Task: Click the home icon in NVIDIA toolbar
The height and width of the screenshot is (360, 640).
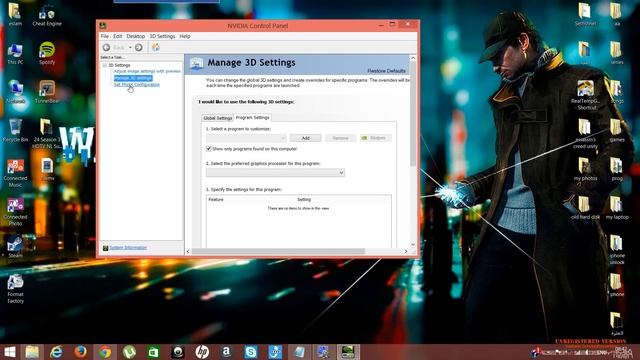Action: pos(156,47)
